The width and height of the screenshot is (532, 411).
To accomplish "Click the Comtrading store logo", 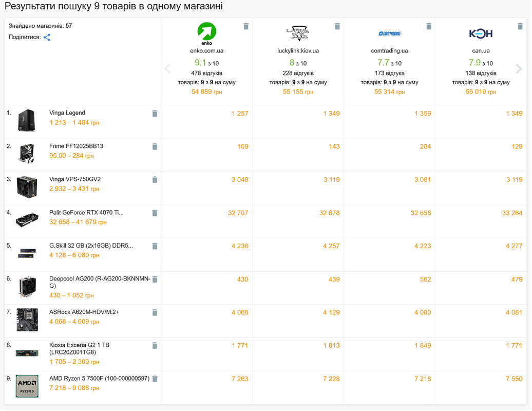I will click(x=389, y=33).
